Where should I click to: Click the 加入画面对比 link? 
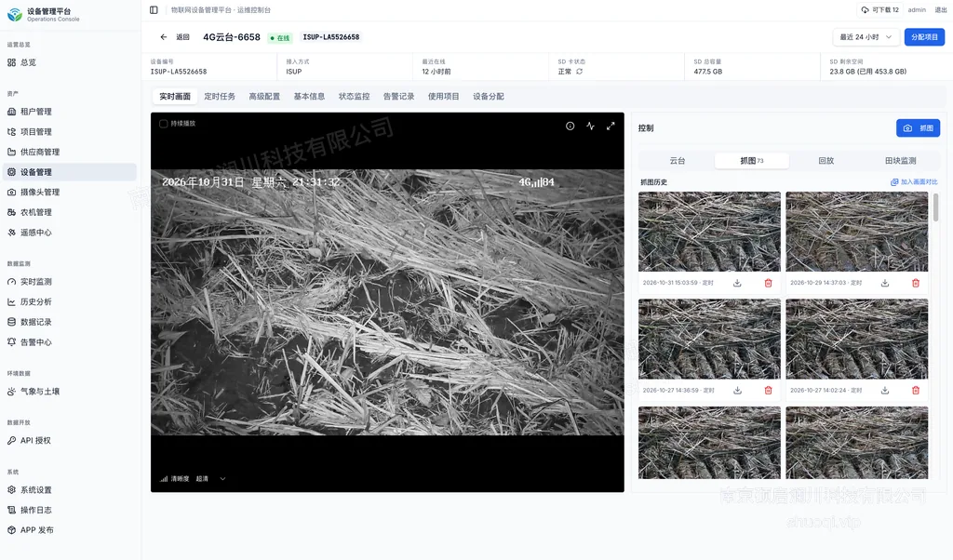[x=914, y=181]
